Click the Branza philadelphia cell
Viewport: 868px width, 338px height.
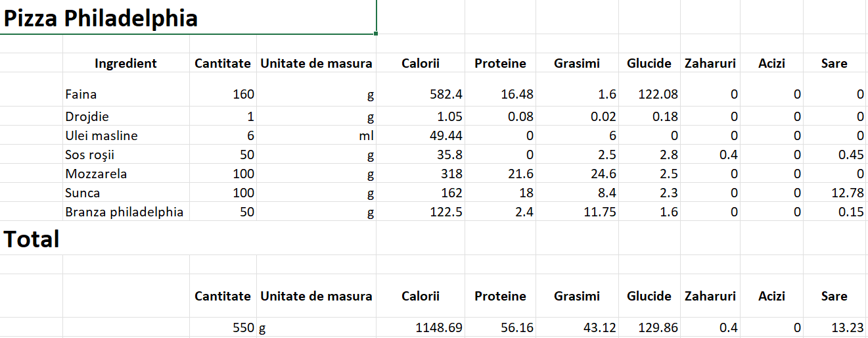(x=126, y=212)
